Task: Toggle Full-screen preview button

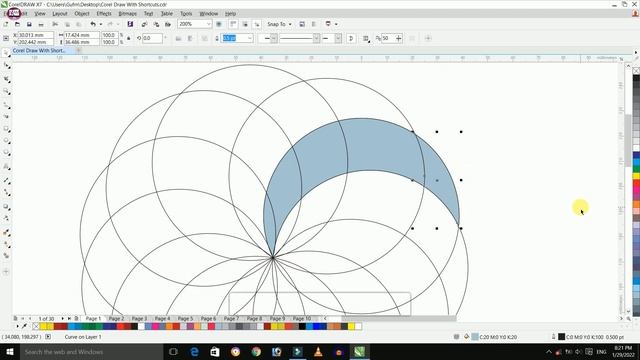Action: [x=219, y=24]
